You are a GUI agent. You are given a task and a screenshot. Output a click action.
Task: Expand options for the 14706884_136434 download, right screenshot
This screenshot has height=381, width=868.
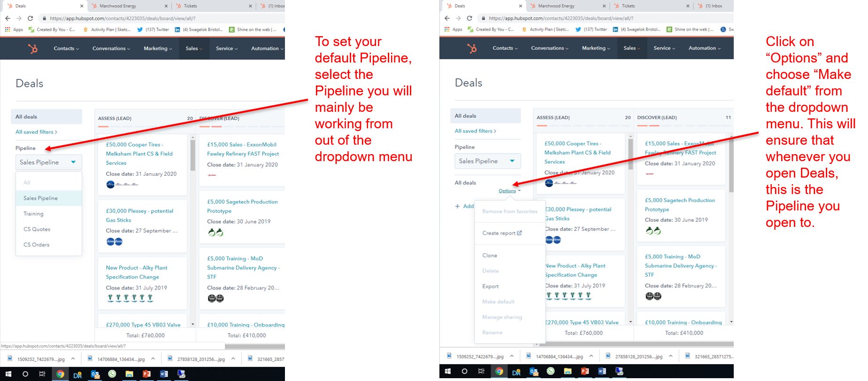pyautogui.click(x=591, y=356)
